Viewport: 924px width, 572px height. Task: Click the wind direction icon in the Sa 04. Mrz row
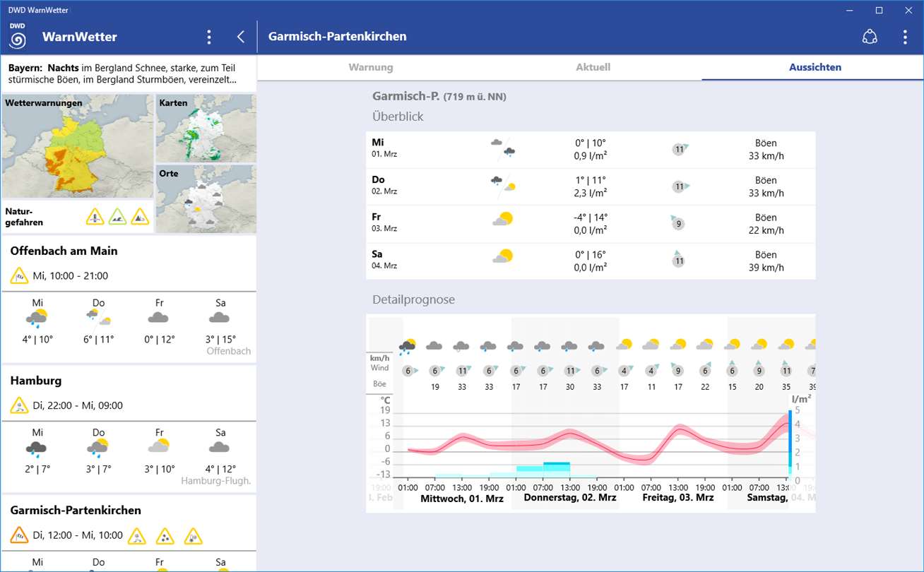coord(678,259)
